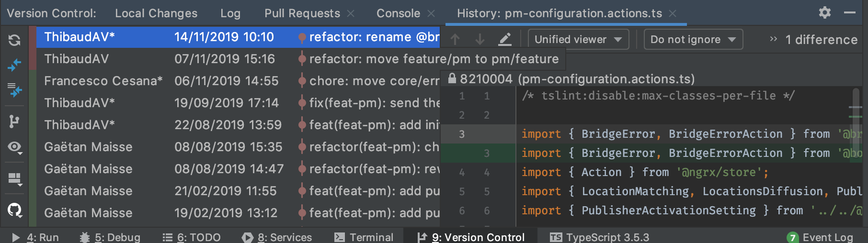The width and height of the screenshot is (868, 243).
Task: Switch to Local Changes tab
Action: coord(156,13)
